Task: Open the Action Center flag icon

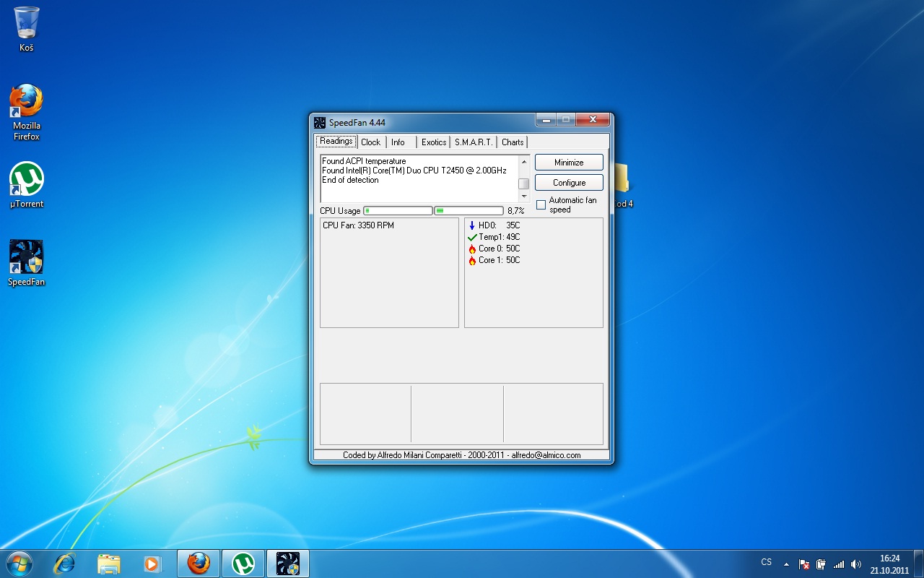Action: 804,564
